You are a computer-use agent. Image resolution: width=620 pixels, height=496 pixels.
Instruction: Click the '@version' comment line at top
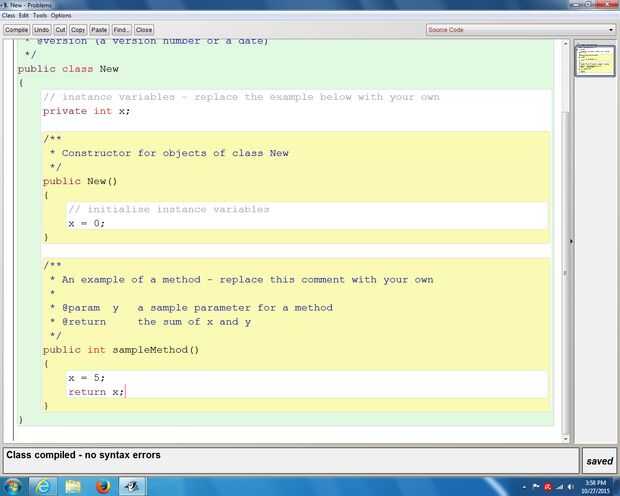pyautogui.click(x=146, y=41)
